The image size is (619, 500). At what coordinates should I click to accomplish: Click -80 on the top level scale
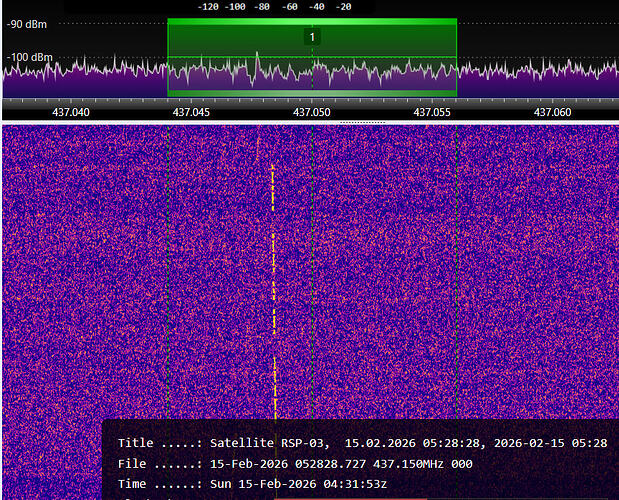pyautogui.click(x=262, y=6)
